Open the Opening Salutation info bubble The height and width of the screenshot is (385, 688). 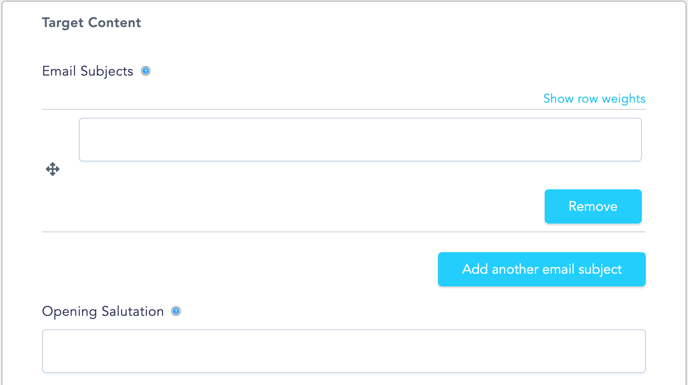(x=176, y=311)
